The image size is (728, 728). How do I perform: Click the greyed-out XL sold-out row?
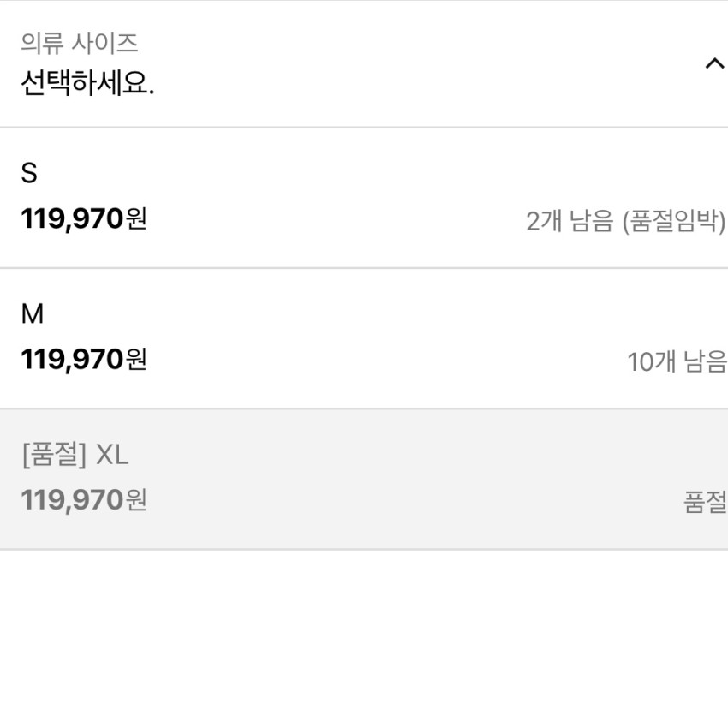pos(363,479)
